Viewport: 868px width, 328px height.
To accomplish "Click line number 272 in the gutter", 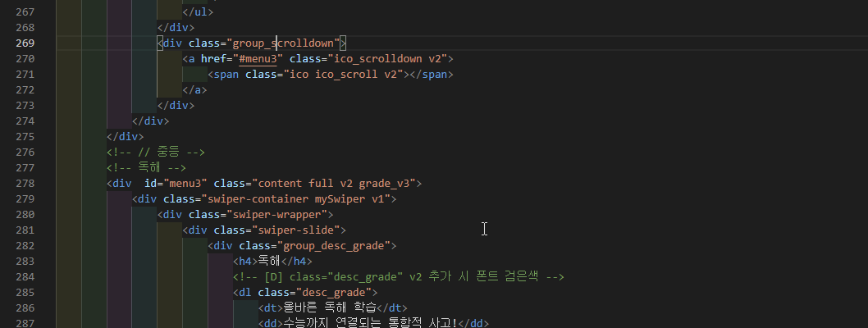I will tap(25, 89).
